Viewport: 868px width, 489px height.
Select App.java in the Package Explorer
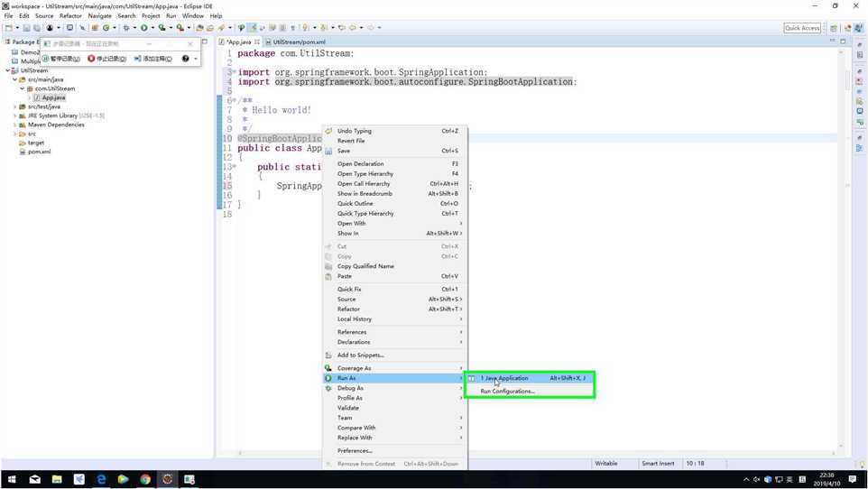[50, 97]
